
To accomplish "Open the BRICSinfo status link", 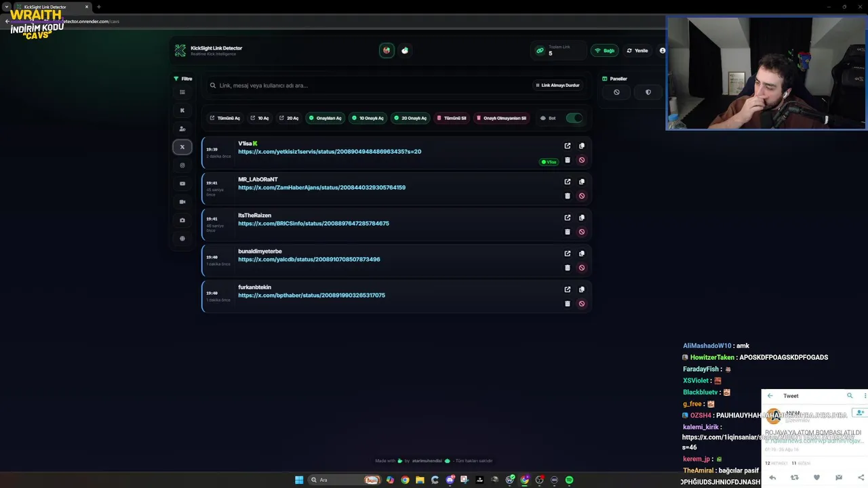I will [313, 224].
